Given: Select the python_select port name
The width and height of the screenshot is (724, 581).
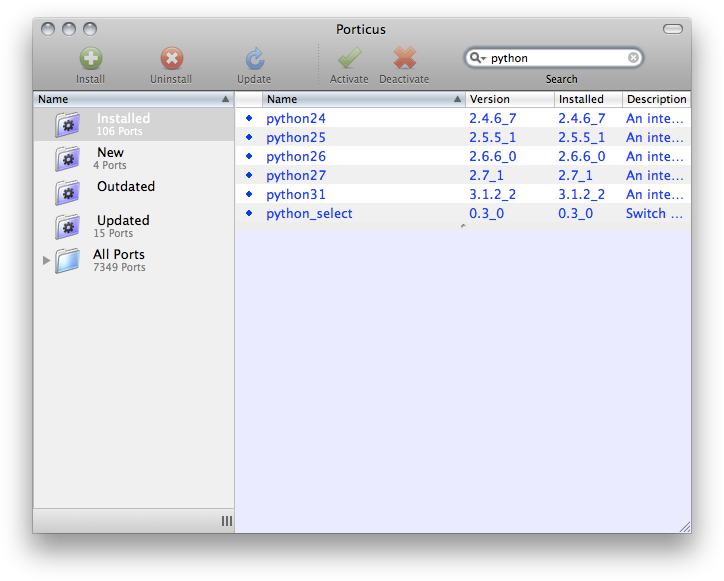Looking at the screenshot, I should click(x=309, y=214).
